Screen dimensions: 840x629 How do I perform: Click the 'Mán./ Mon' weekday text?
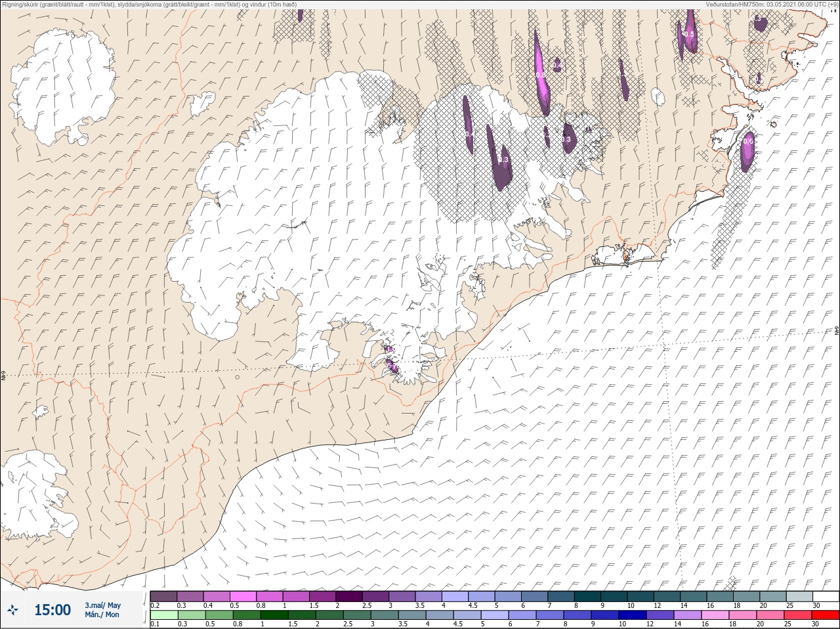click(x=102, y=615)
